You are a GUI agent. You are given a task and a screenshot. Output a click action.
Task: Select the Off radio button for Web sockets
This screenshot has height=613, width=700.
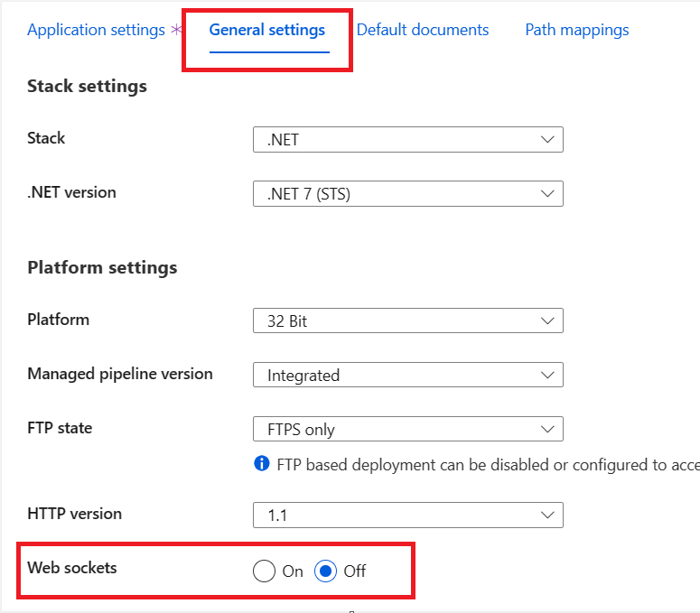pos(325,571)
